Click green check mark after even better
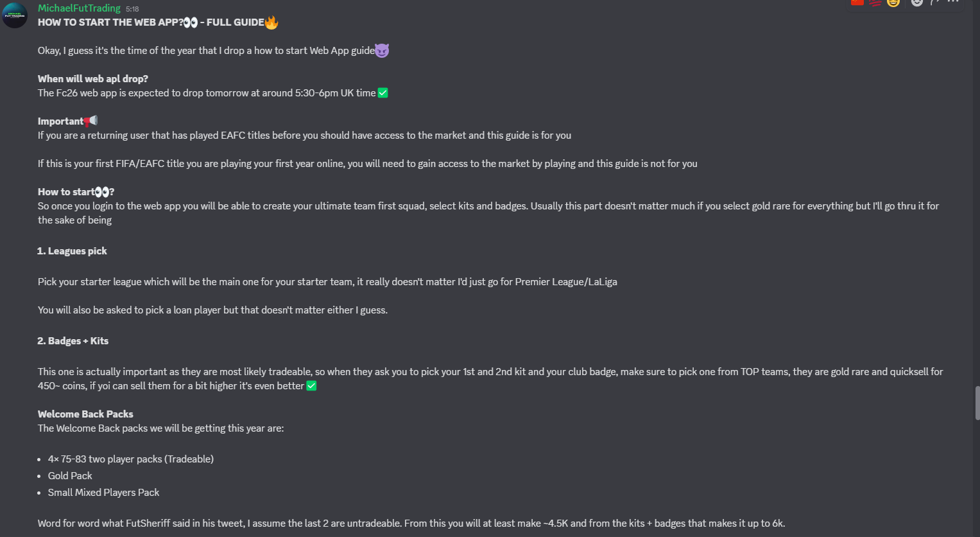The image size is (980, 537). [311, 386]
